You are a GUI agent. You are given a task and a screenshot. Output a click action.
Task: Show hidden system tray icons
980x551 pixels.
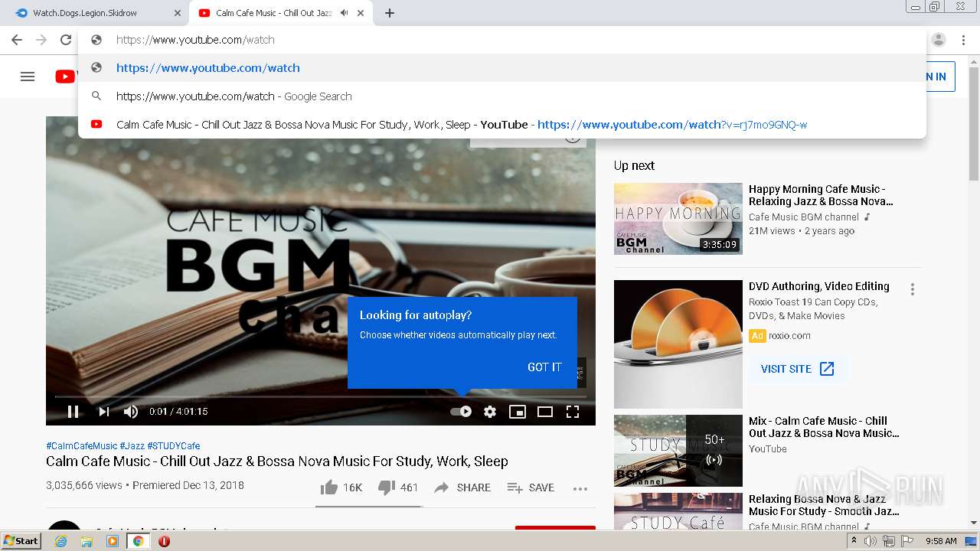tap(855, 541)
